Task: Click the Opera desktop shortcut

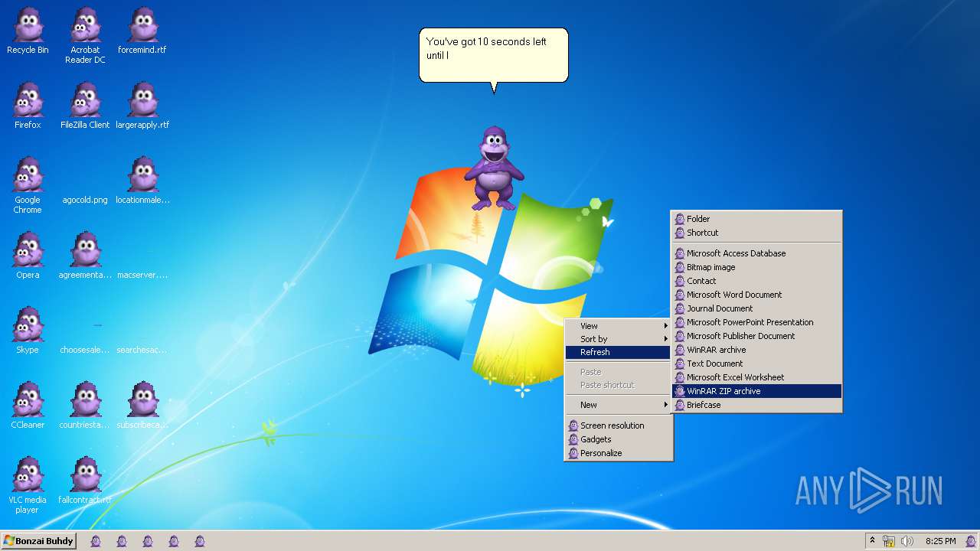Action: click(28, 256)
